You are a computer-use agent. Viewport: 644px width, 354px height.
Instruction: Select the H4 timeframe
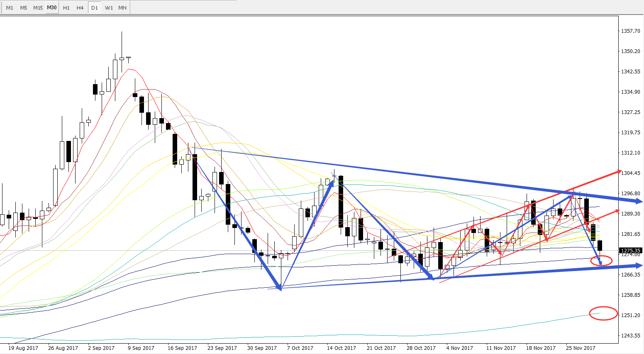coord(80,8)
